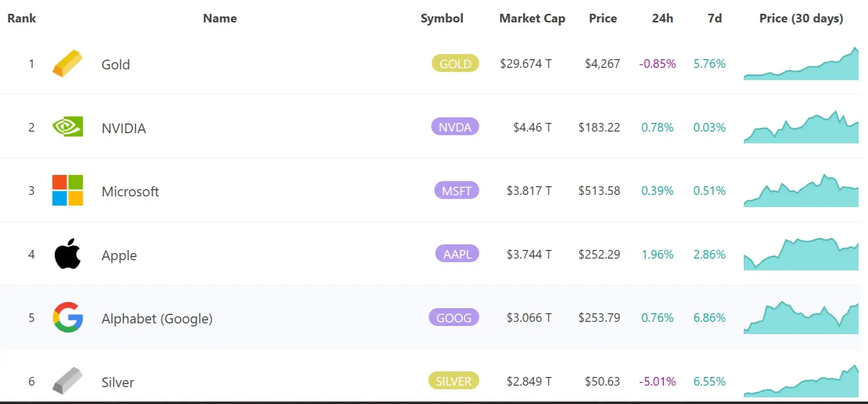Click Alphabet 7d change 6.86%
This screenshot has width=868, height=404.
pos(709,318)
